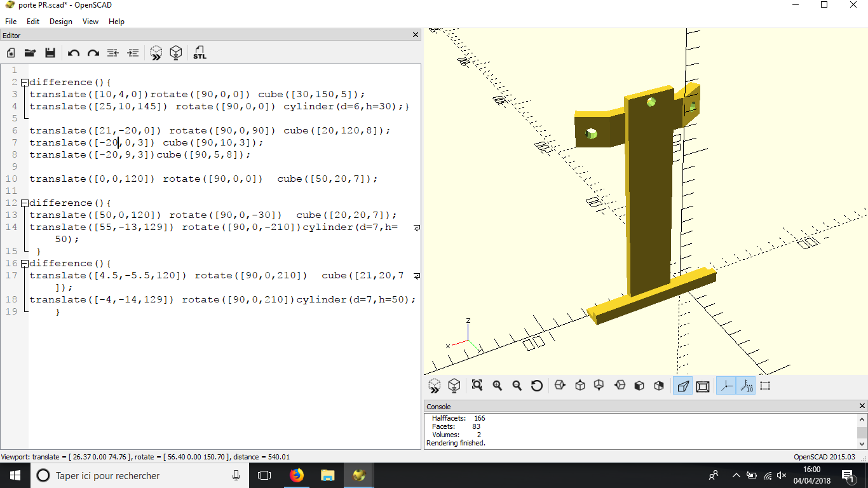Click the Undo arrow in editor toolbar
Viewport: 868px width, 488px height.
pos(74,53)
